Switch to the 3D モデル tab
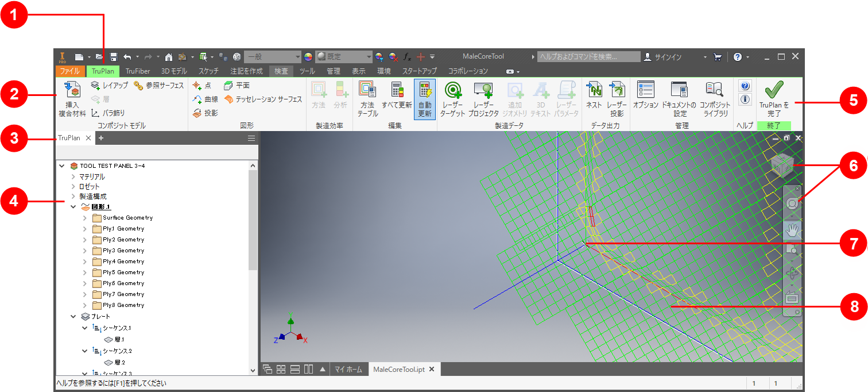This screenshot has height=392, width=868. pos(174,71)
